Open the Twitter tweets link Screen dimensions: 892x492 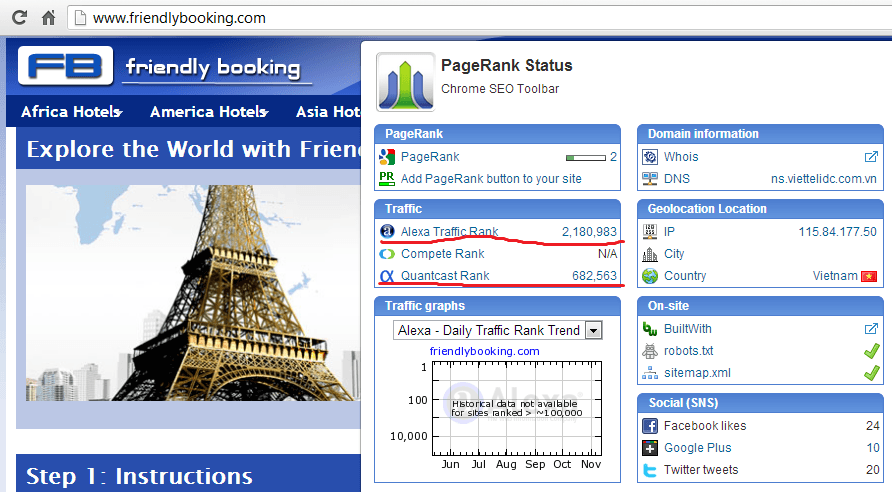click(x=701, y=470)
